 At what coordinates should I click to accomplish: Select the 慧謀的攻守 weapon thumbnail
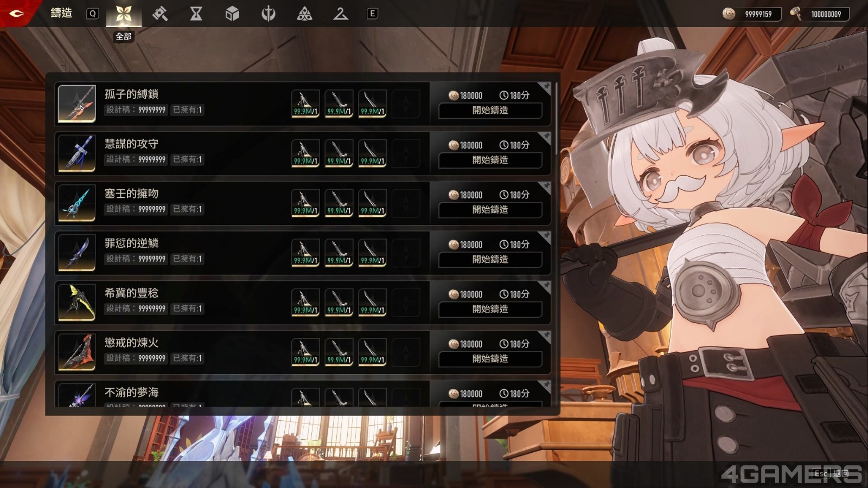pos(76,153)
